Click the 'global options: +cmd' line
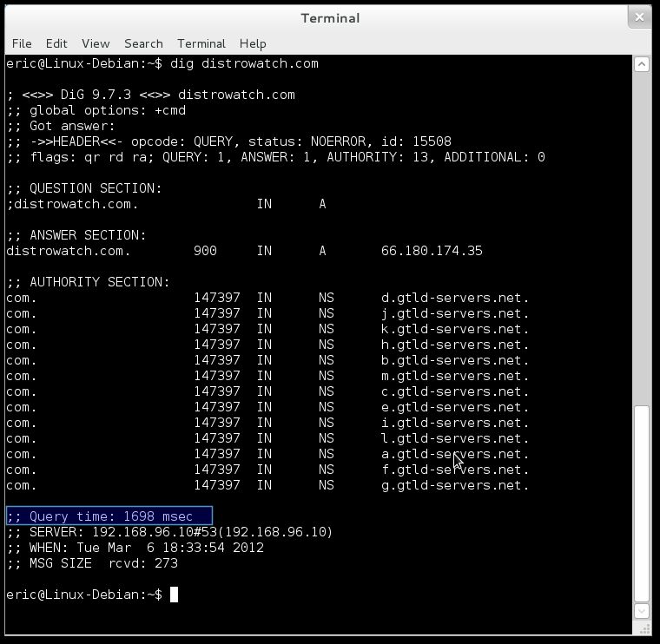Image resolution: width=660 pixels, height=644 pixels. (96, 110)
